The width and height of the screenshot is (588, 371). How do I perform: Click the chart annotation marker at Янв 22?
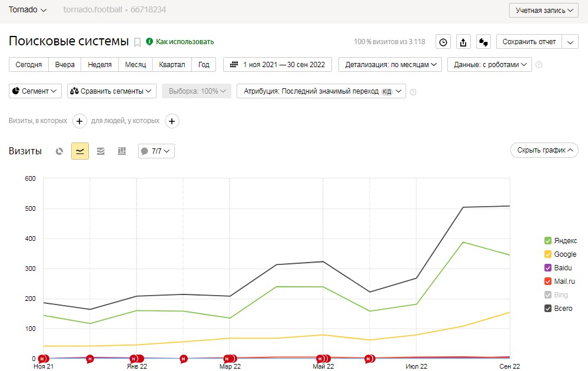[137, 359]
